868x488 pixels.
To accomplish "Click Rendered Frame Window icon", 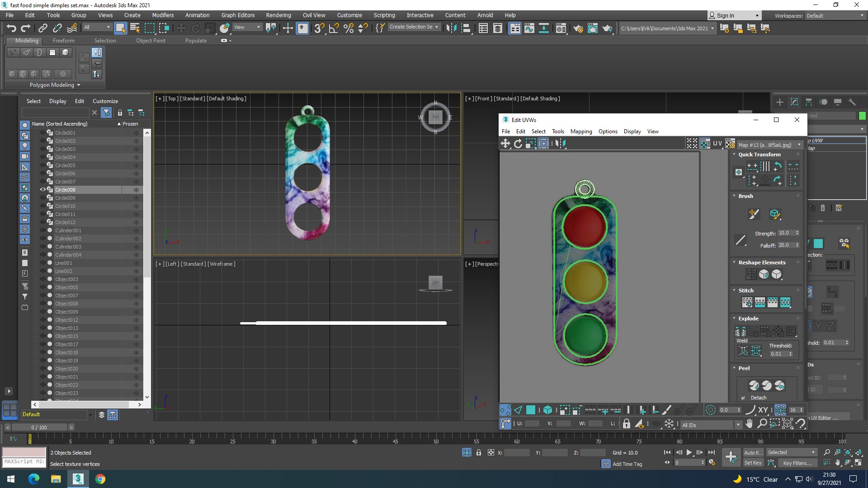I will (x=593, y=28).
